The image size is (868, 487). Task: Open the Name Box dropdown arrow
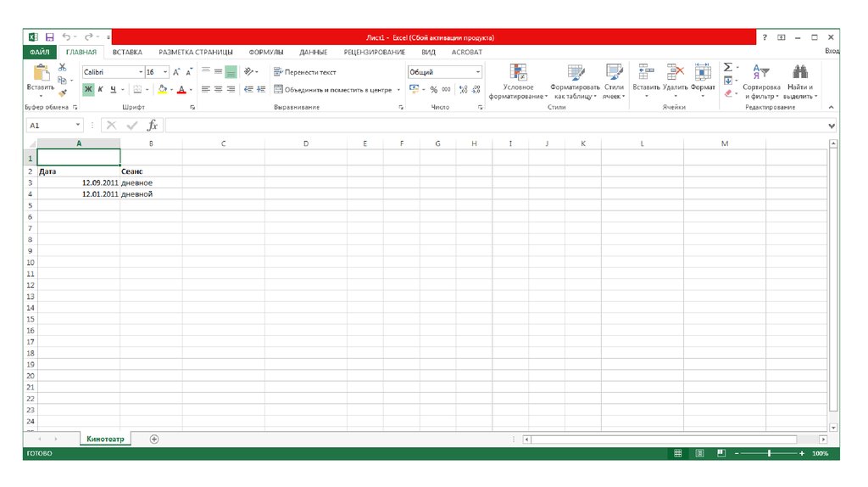click(x=78, y=126)
